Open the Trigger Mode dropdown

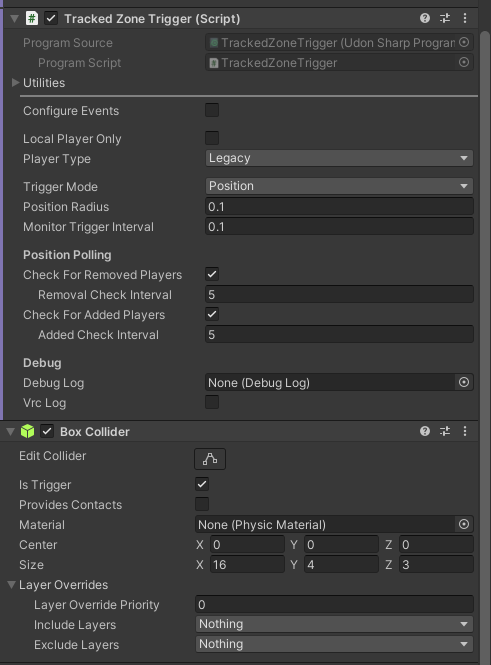[x=339, y=186]
